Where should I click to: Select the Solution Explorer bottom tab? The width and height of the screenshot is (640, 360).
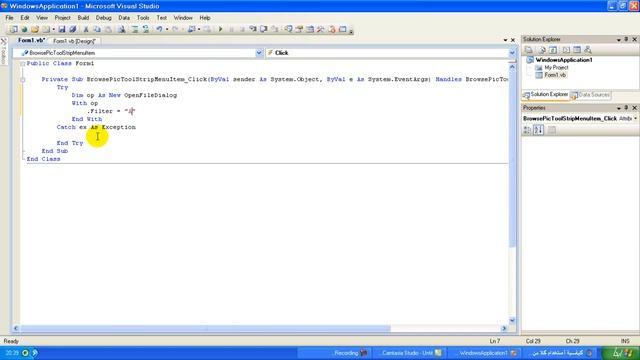pos(546,95)
